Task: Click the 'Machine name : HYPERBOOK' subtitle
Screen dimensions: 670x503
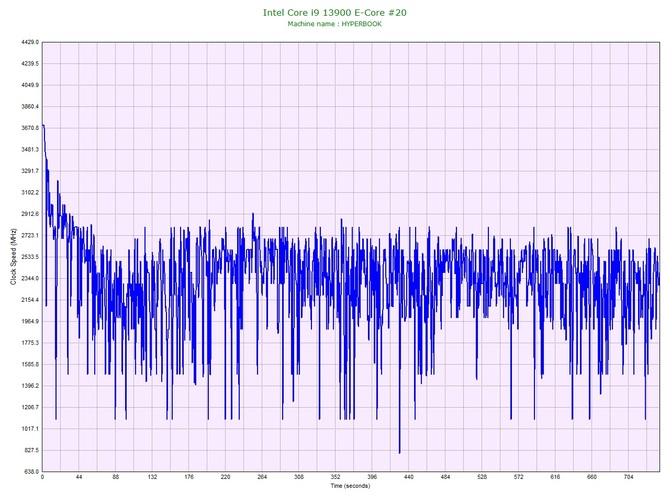Action: click(335, 24)
